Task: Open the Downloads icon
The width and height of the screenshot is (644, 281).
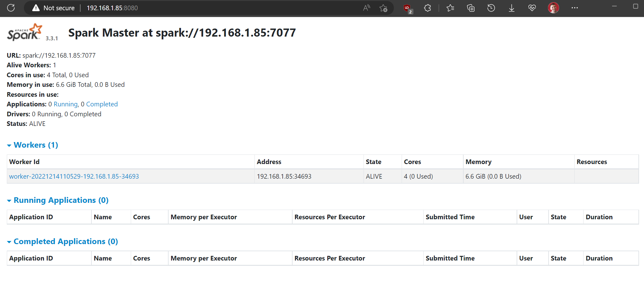Action: [x=512, y=8]
